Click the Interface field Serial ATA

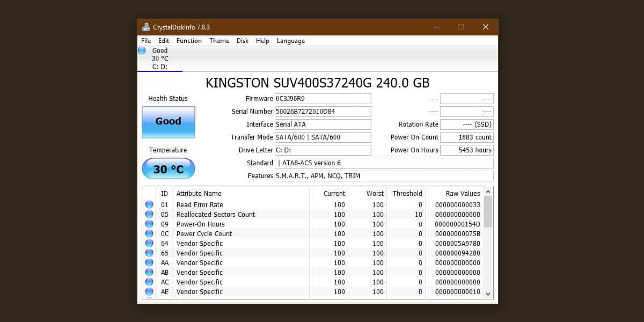coord(323,125)
